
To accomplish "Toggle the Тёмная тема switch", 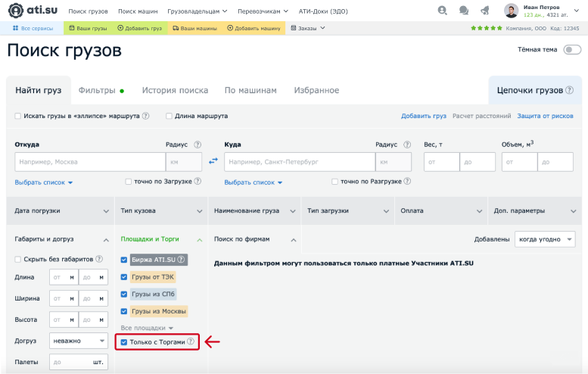I will pyautogui.click(x=571, y=50).
